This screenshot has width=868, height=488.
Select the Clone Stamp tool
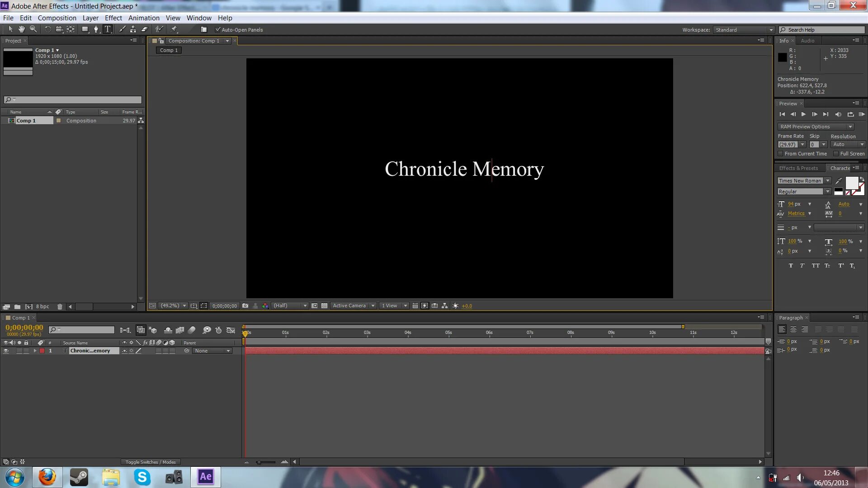(x=133, y=29)
